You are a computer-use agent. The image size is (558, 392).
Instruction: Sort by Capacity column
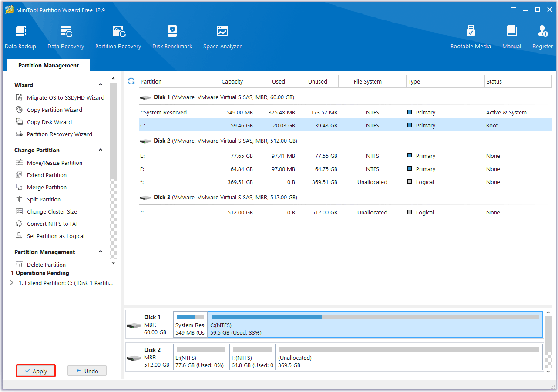[x=232, y=81]
